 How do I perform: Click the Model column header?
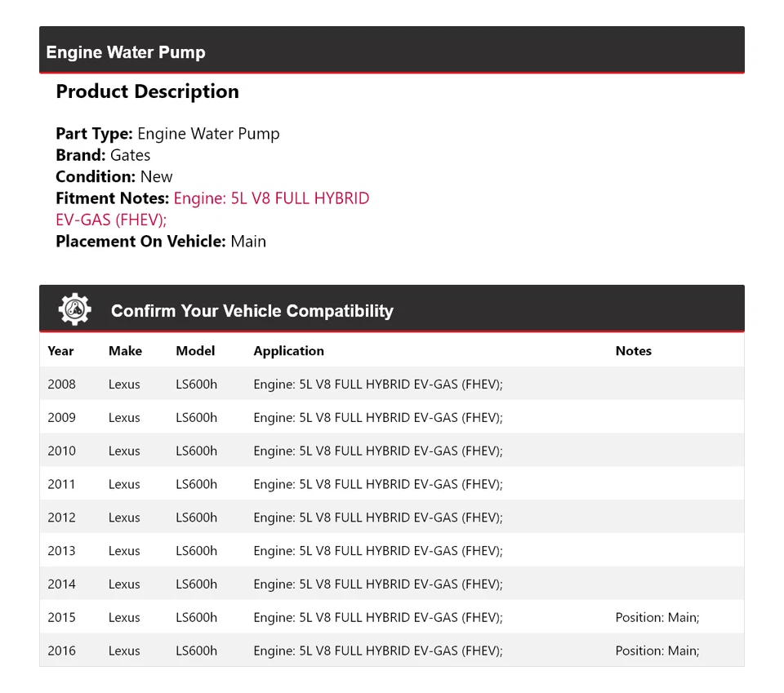[195, 351]
